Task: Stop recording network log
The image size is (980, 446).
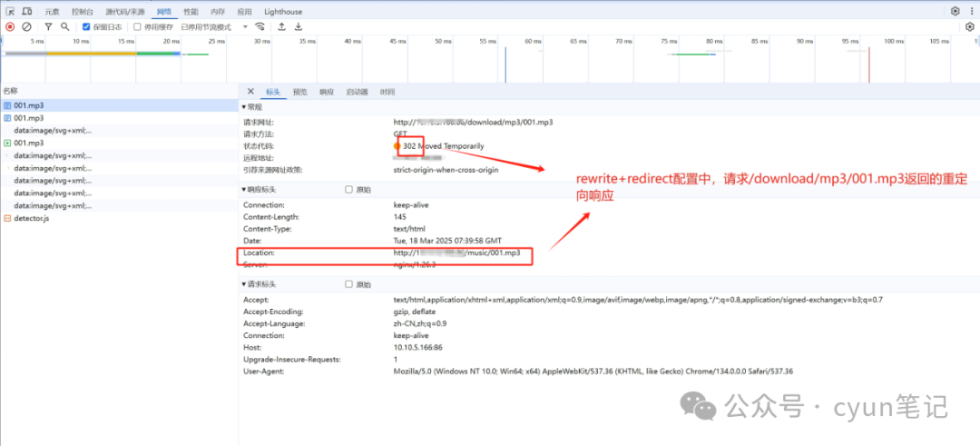Action: [10, 27]
